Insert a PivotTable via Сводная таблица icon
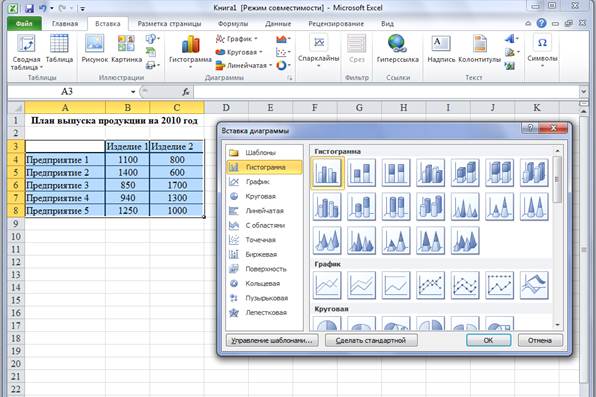596x397 pixels. 26,52
